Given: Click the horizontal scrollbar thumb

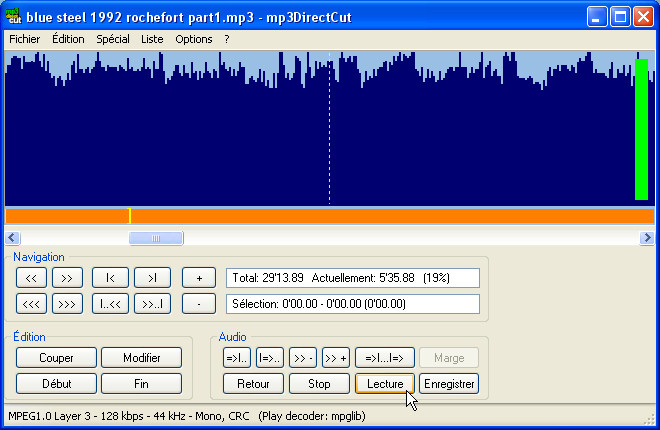Looking at the screenshot, I should (156, 238).
